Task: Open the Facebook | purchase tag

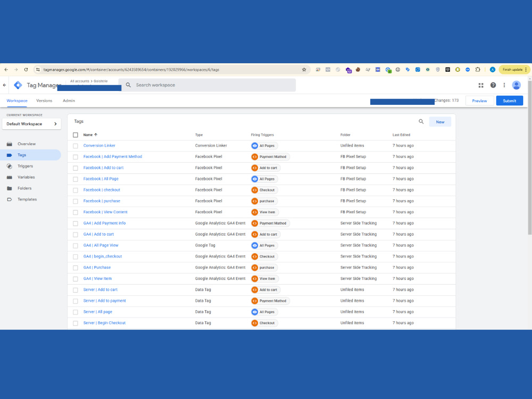Action: [x=102, y=201]
